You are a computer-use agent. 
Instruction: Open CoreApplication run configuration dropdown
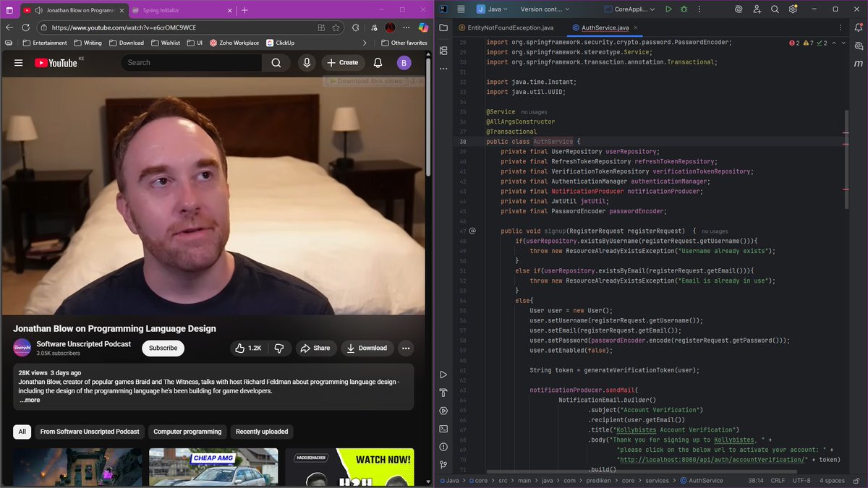[629, 9]
